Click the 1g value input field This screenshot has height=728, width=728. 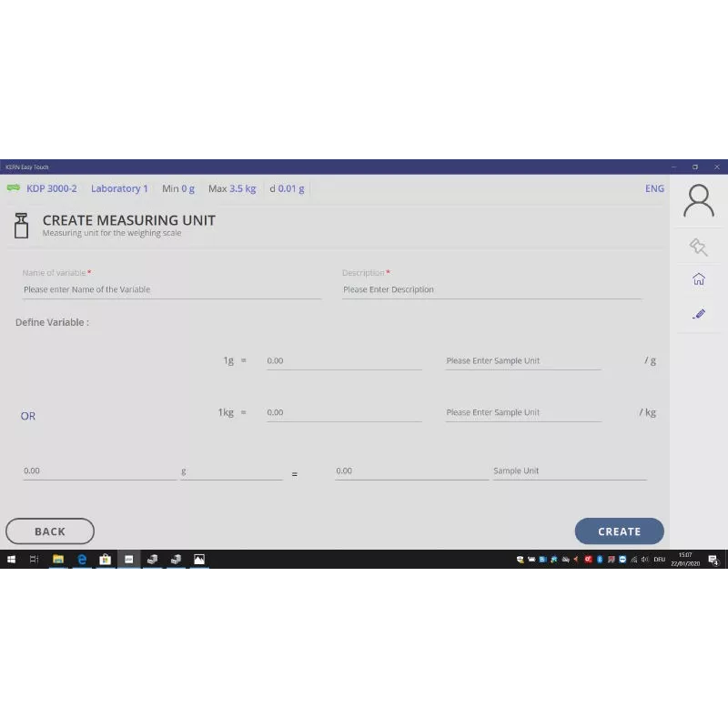[x=343, y=361]
